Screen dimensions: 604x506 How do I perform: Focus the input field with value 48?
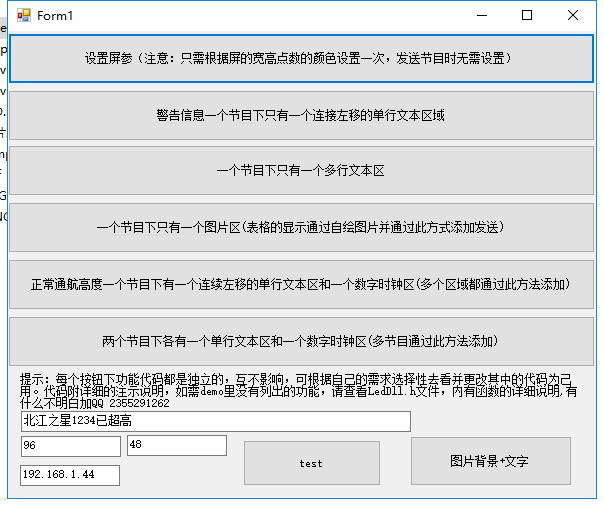click(x=177, y=446)
